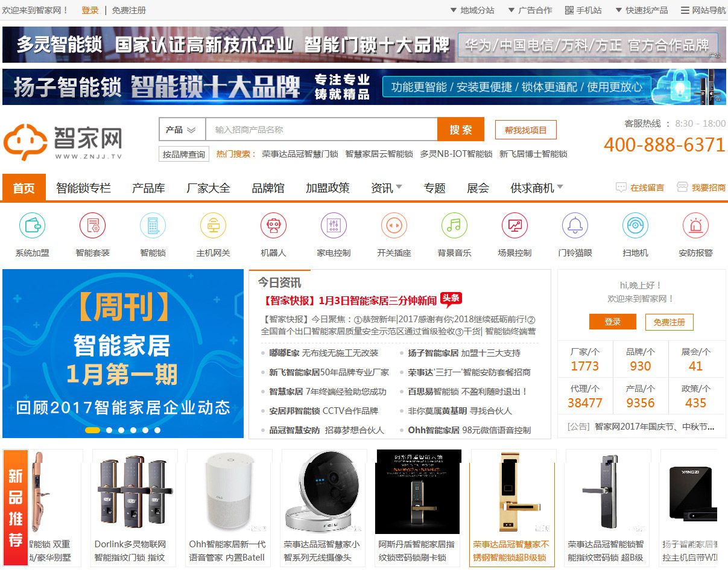728x572 pixels.
Task: Open the 家电控制 category icon
Action: pyautogui.click(x=334, y=226)
